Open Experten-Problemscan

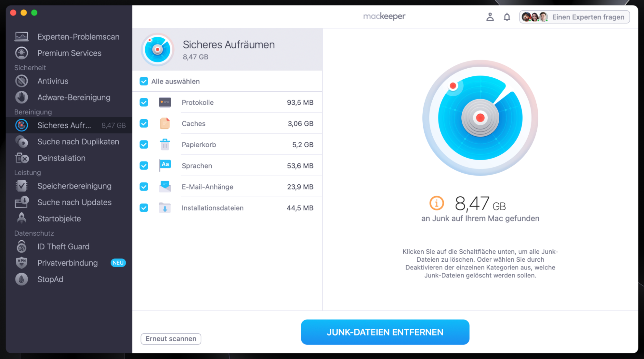coord(78,36)
